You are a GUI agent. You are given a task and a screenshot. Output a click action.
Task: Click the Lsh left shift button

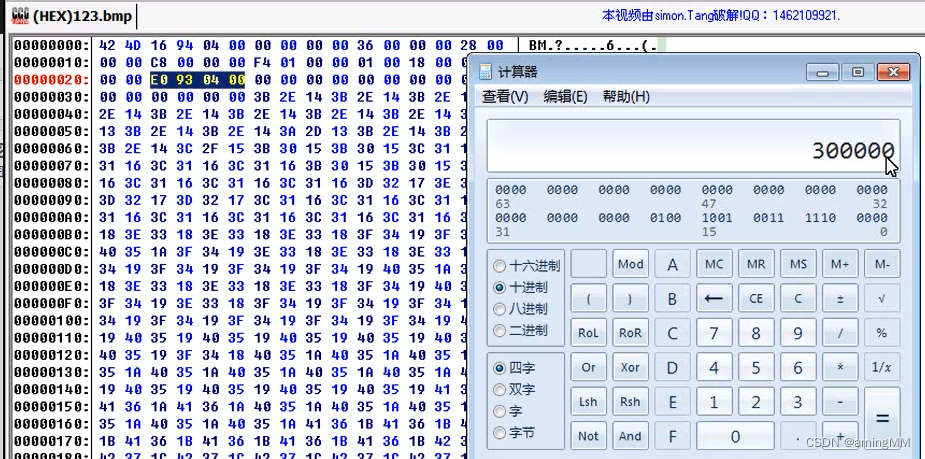(588, 401)
